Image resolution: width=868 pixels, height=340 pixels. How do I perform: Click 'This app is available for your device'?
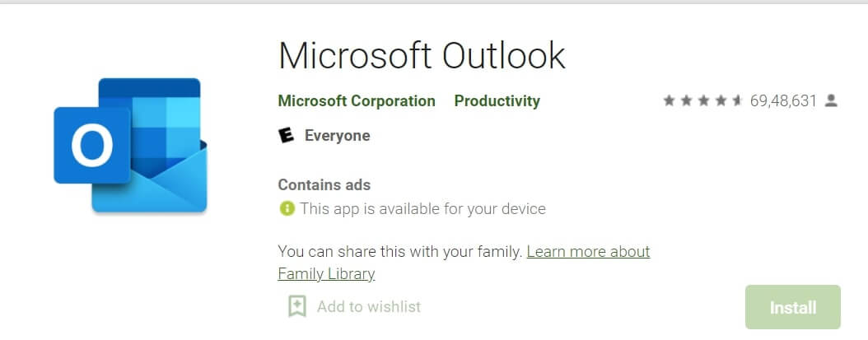point(422,208)
